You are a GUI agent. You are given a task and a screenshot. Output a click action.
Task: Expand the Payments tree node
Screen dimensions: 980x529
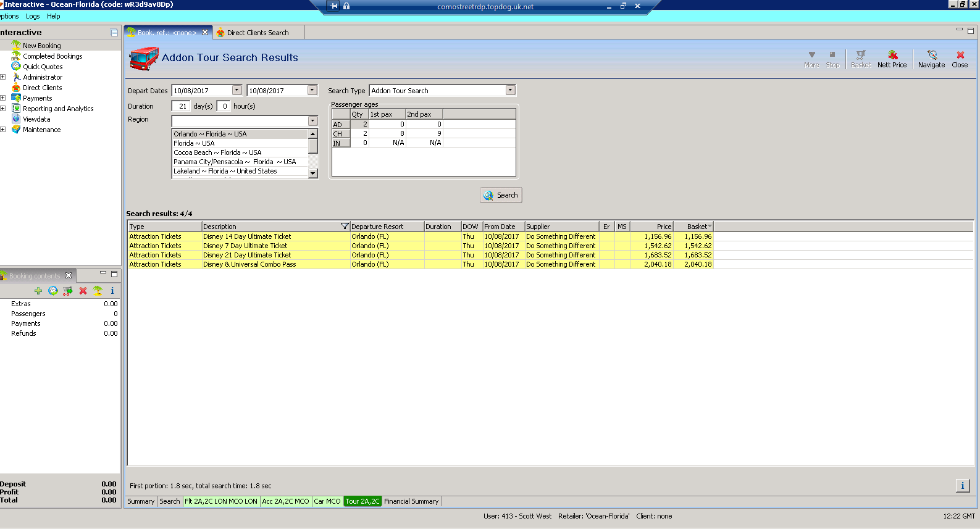pos(3,98)
